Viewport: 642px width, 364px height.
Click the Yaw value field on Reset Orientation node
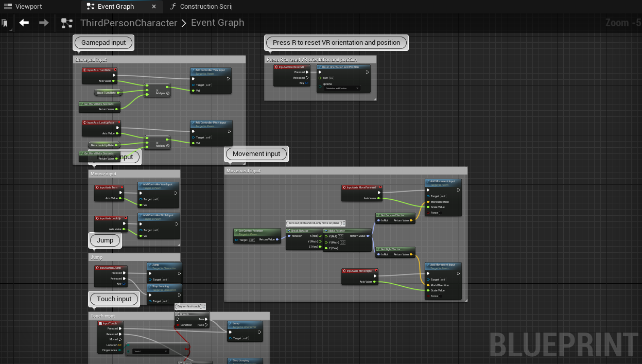point(331,78)
